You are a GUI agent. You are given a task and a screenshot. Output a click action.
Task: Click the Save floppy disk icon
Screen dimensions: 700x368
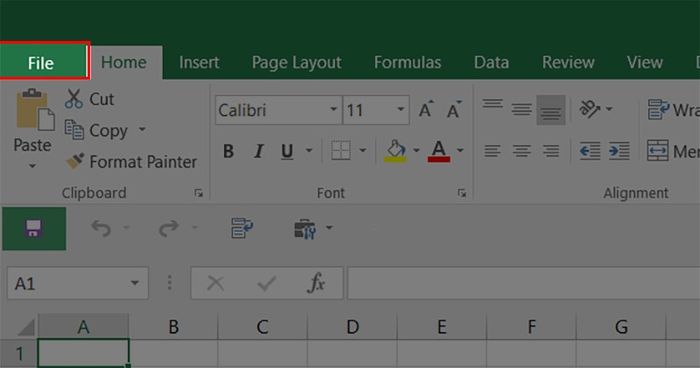coord(34,228)
